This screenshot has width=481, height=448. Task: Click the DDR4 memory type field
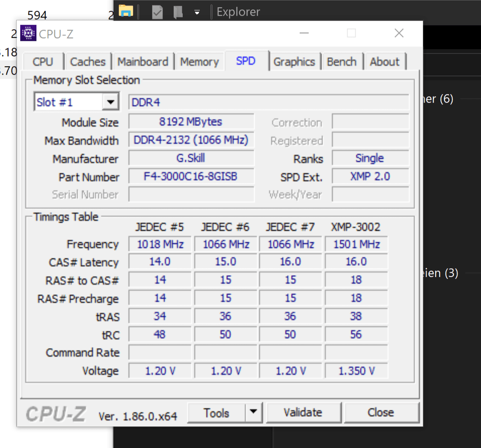[x=269, y=102]
